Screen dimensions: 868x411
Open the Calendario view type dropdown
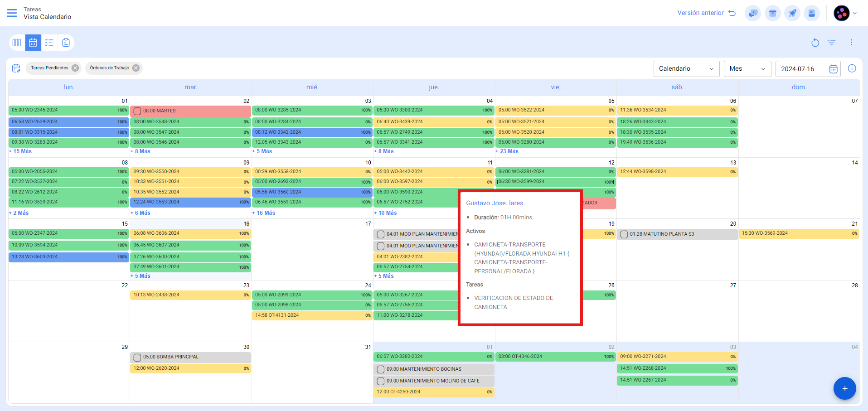click(x=686, y=69)
